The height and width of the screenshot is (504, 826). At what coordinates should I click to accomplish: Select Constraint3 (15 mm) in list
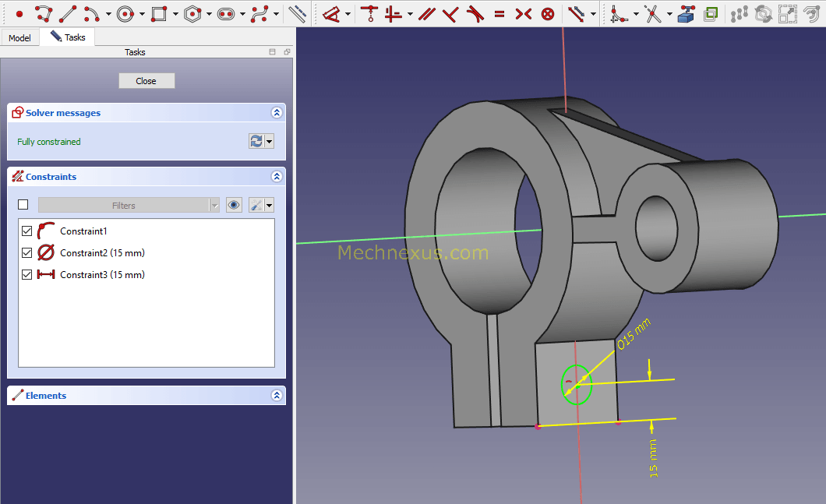(x=102, y=275)
